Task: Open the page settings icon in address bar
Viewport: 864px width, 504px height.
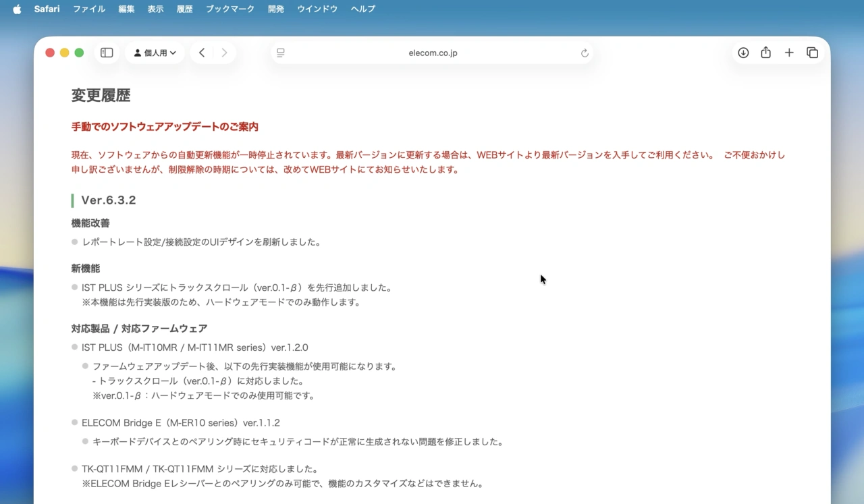Action: 281,53
